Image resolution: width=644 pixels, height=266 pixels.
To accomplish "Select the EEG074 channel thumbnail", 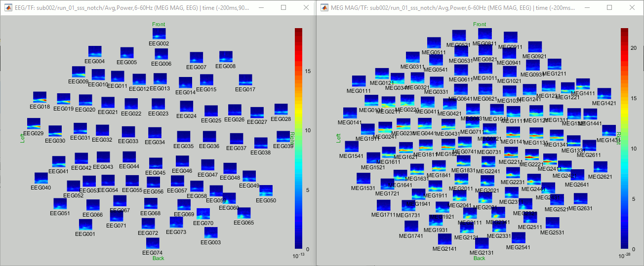I will point(153,243).
